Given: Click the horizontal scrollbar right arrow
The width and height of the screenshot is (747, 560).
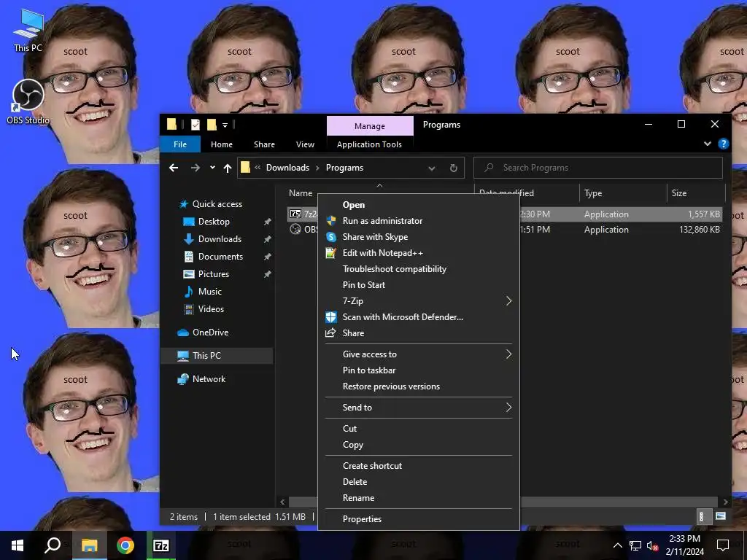Looking at the screenshot, I should tap(725, 502).
